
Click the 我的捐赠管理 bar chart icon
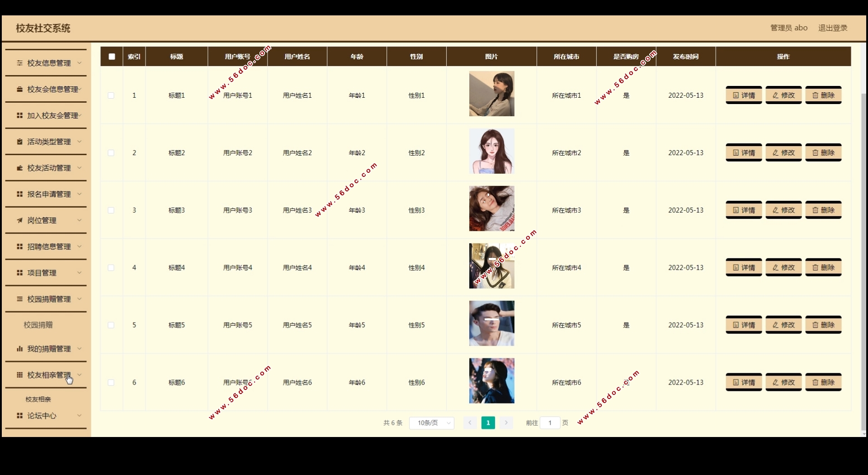click(19, 349)
